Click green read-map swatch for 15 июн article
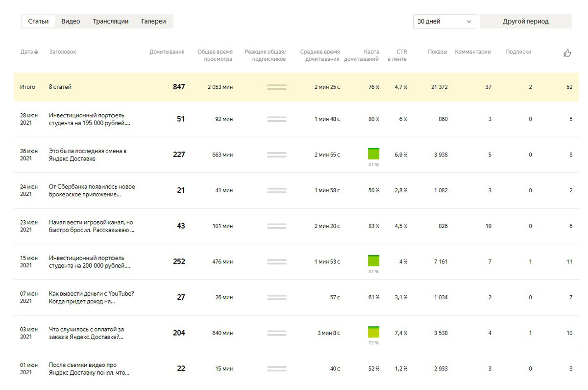This screenshot has width=588, height=390. point(373,260)
